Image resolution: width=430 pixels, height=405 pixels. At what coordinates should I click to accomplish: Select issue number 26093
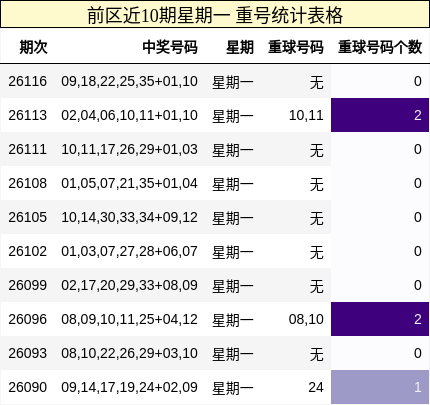[27, 353]
